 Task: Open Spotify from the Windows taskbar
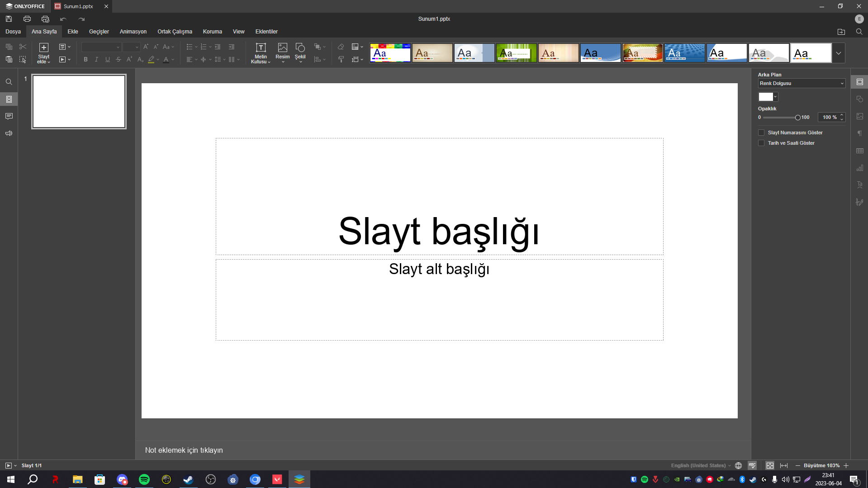(x=144, y=479)
